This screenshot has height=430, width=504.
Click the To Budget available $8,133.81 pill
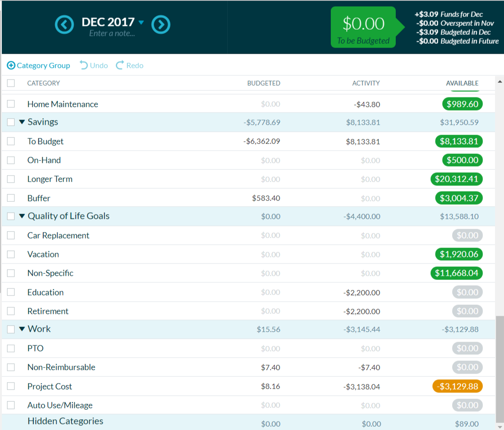tap(459, 142)
